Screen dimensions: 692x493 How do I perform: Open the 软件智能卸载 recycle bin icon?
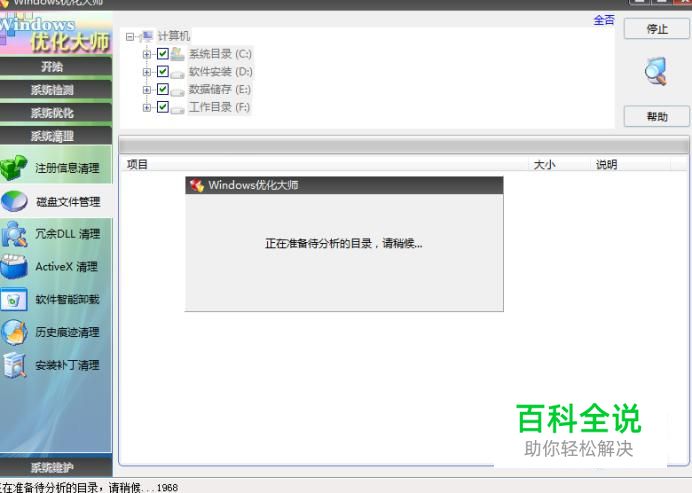pyautogui.click(x=14, y=300)
